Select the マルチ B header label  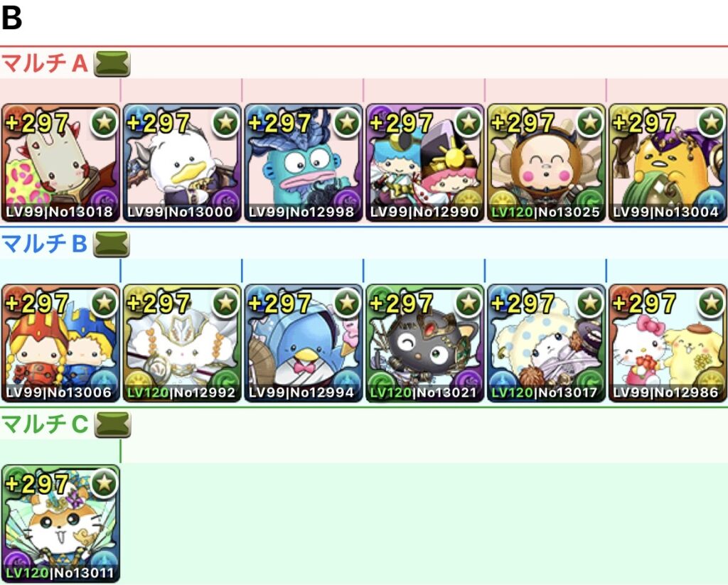pos(45,244)
